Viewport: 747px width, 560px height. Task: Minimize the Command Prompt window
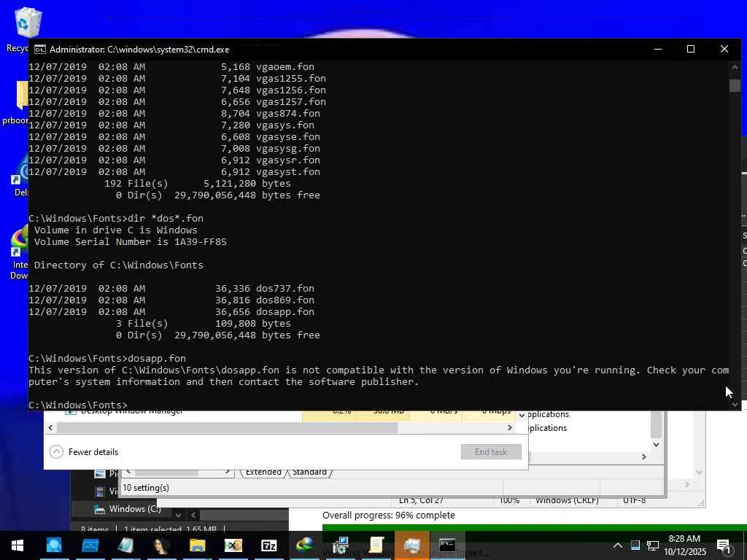pos(658,49)
